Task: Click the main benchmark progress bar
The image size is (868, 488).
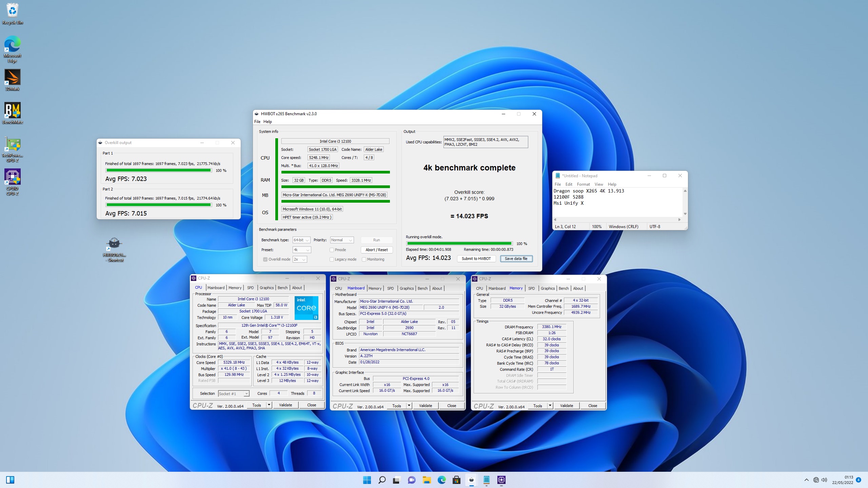Action: point(459,244)
